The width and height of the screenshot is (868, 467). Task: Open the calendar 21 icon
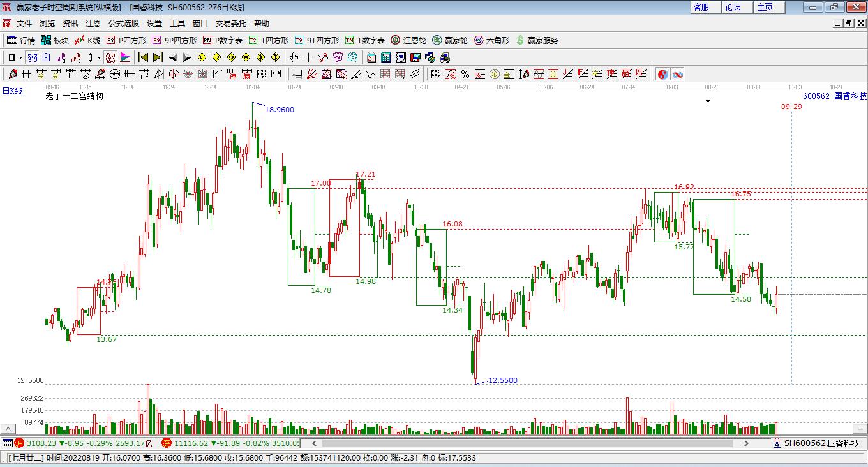click(371, 57)
